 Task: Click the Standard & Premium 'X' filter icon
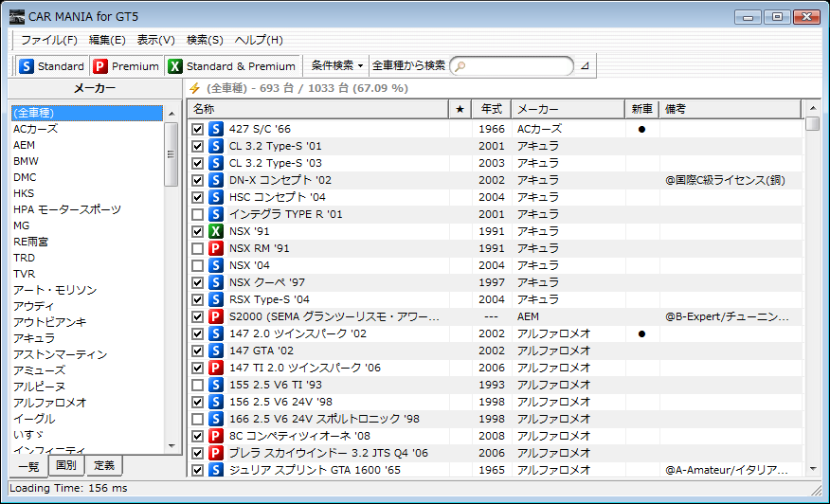(174, 66)
